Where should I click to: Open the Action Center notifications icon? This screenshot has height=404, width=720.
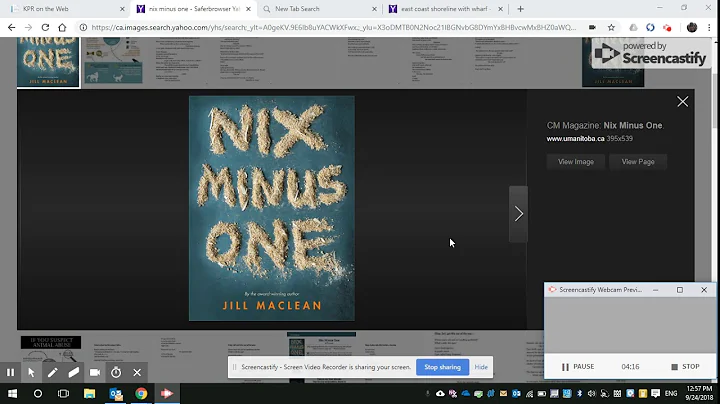(655, 393)
